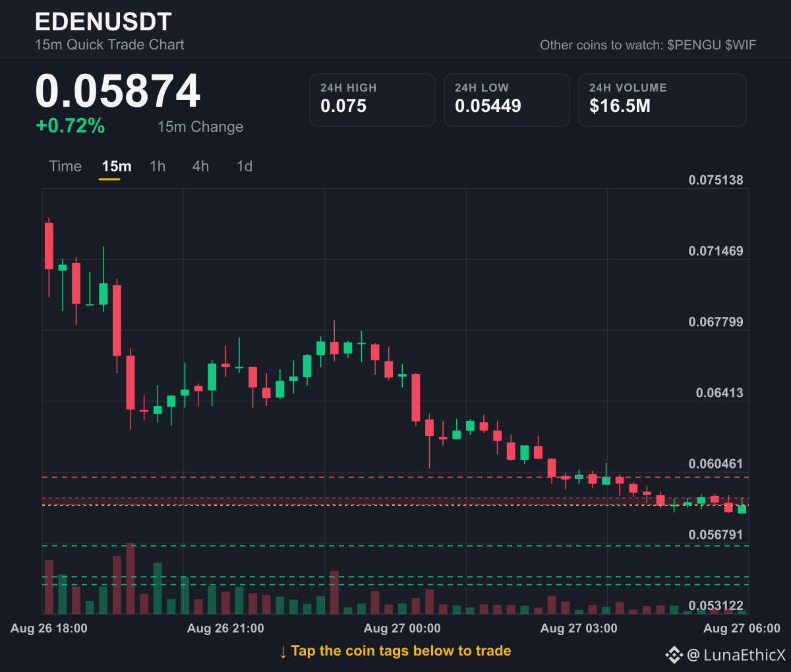Screen dimensions: 791x672
Task: Click the current price 0.05874
Action: 118,91
